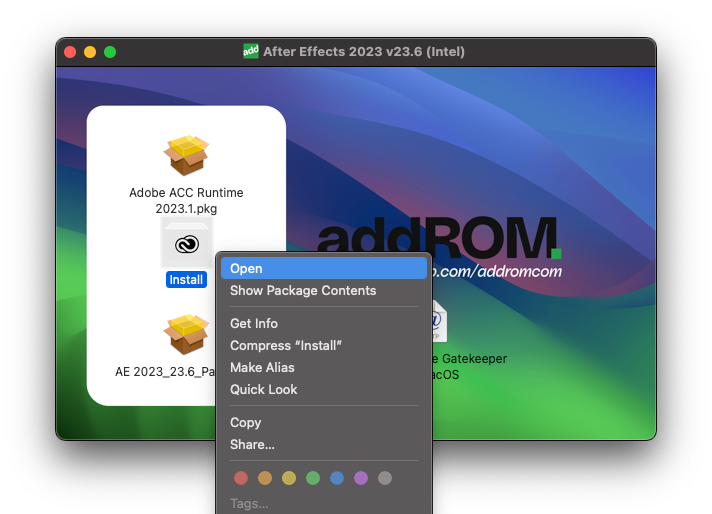Click the Adobe ACC Runtime 2023.1.pkg label
This screenshot has width=712, height=514.
(x=186, y=201)
